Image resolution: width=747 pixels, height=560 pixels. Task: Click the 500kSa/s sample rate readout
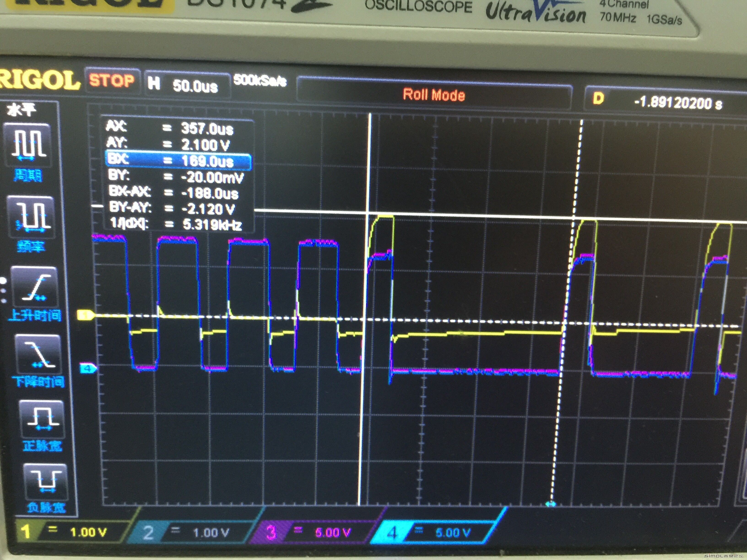coord(260,80)
